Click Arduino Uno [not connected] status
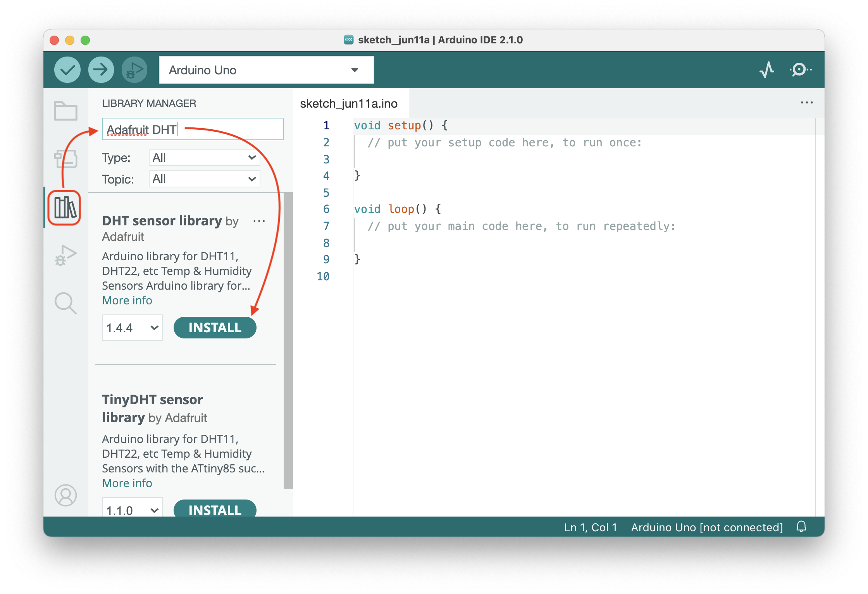The image size is (868, 594). tap(707, 527)
